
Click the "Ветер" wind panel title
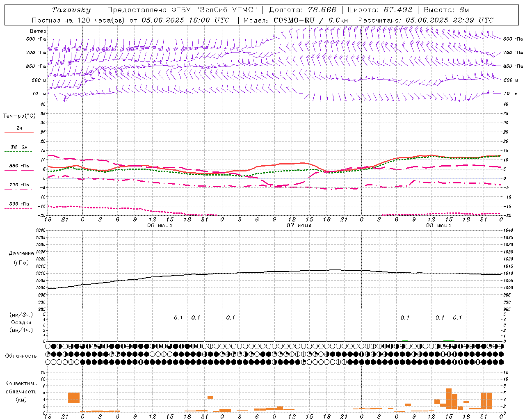[x=38, y=31]
